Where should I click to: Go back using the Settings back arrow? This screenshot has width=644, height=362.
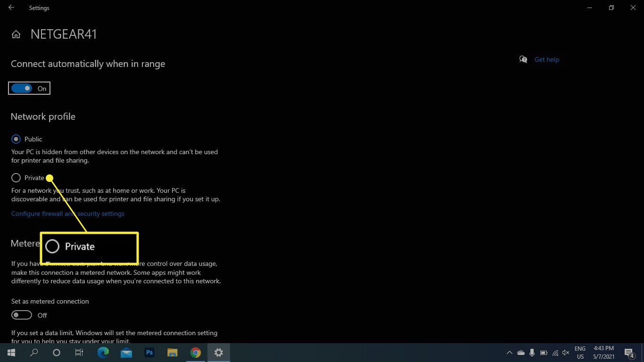click(x=11, y=8)
